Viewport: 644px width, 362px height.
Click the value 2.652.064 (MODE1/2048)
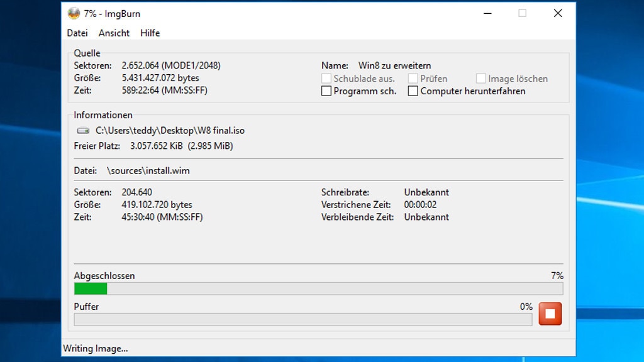[x=171, y=65]
